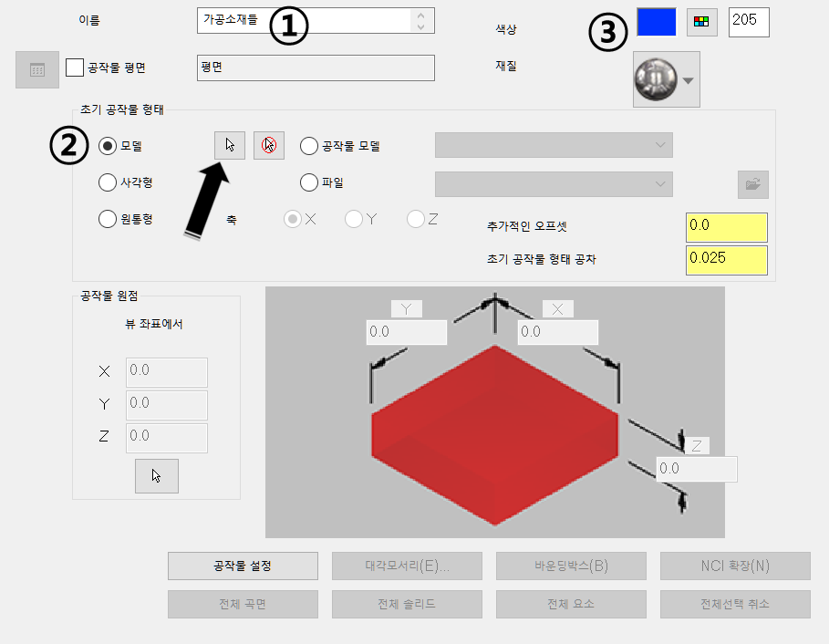Click the 추가적인 오프셋 field
The height and width of the screenshot is (644, 829).
(x=727, y=227)
